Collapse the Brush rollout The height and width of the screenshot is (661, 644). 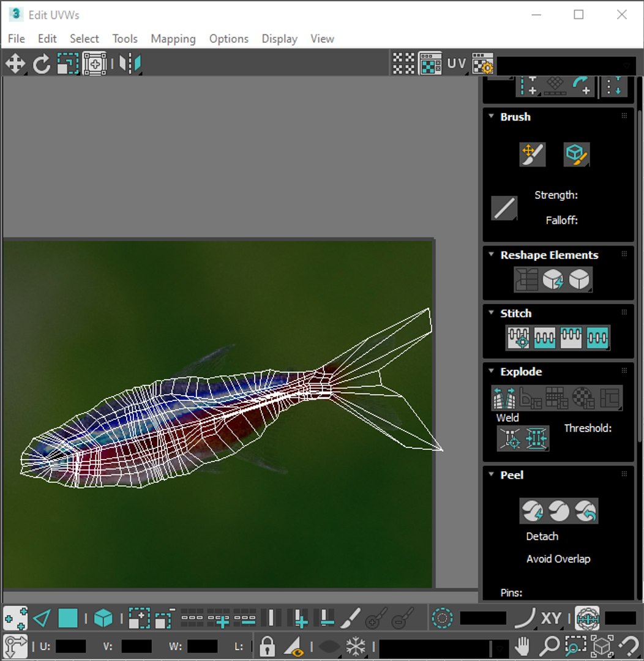(491, 116)
